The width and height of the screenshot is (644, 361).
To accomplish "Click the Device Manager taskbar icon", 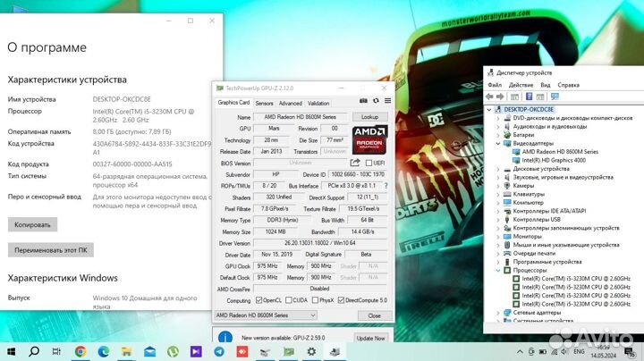I will pyautogui.click(x=335, y=351).
